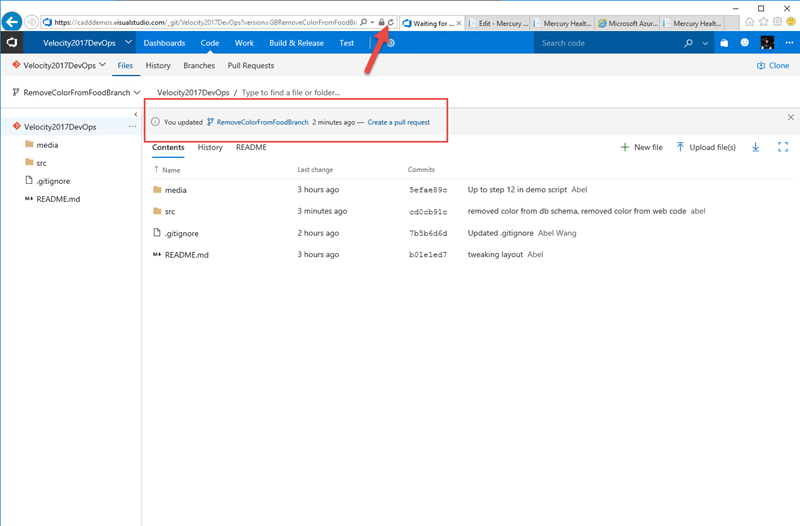Switch to Microsoft Azur... browser tab
Viewport: 800px width, 526px height.
pos(628,23)
